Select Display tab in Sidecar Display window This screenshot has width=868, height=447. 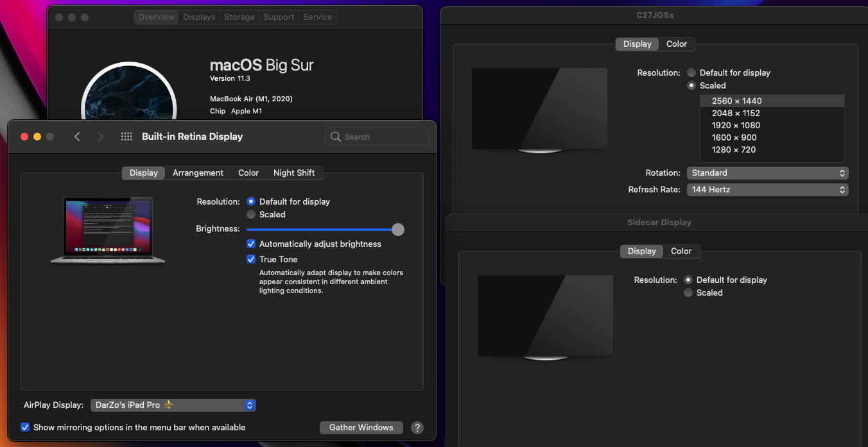click(x=642, y=251)
